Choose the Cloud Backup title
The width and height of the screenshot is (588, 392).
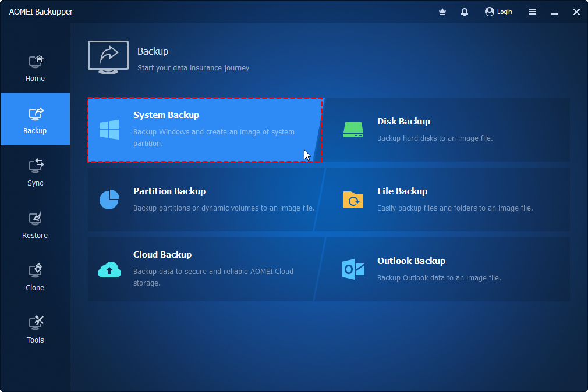click(162, 255)
